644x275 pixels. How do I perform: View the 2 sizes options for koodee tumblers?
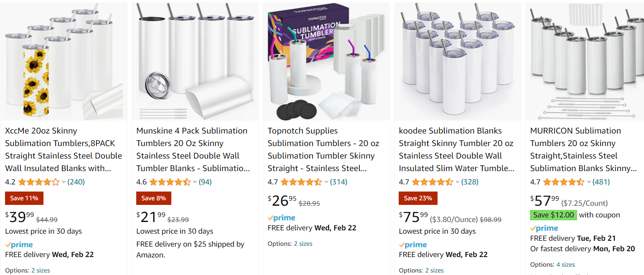point(434,270)
